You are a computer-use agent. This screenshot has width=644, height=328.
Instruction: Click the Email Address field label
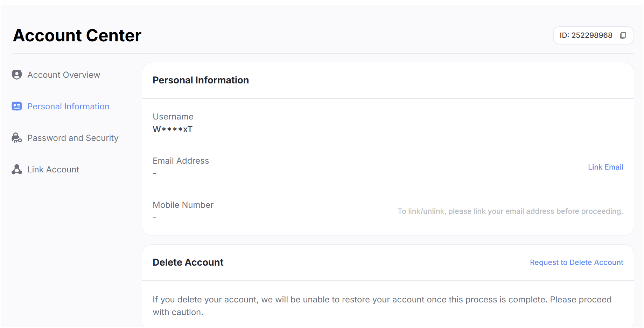[x=181, y=161]
